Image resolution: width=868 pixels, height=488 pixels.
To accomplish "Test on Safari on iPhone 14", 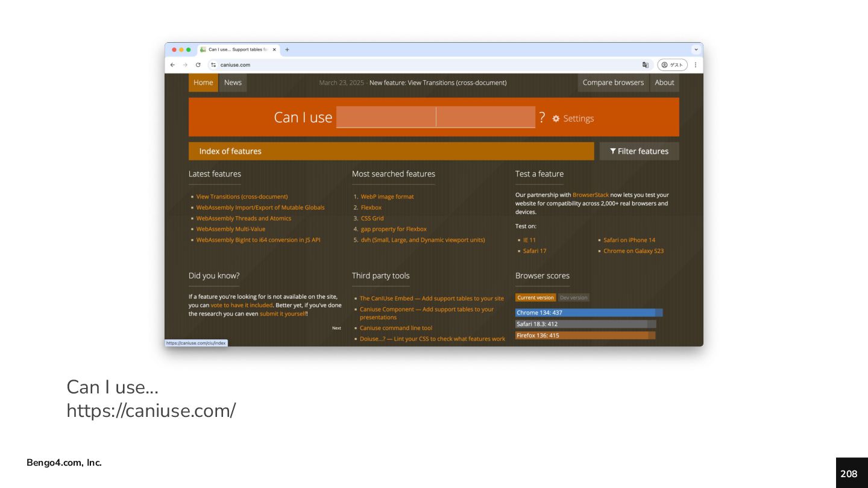I will click(x=629, y=240).
